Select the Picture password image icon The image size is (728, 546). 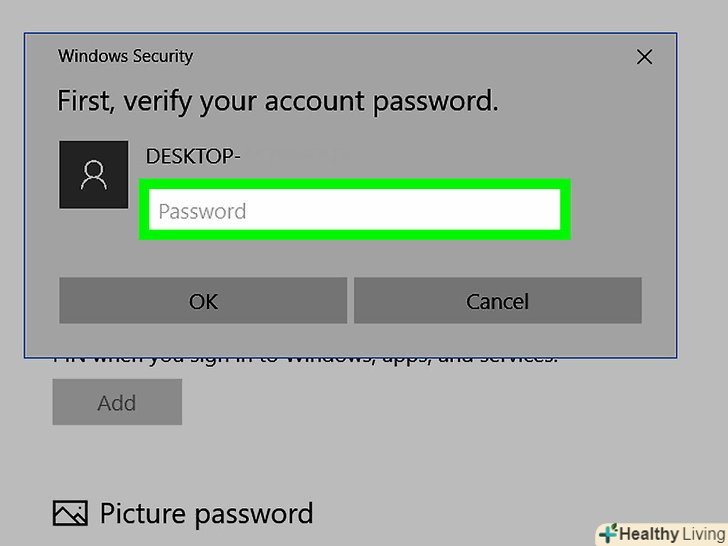[x=69, y=514]
